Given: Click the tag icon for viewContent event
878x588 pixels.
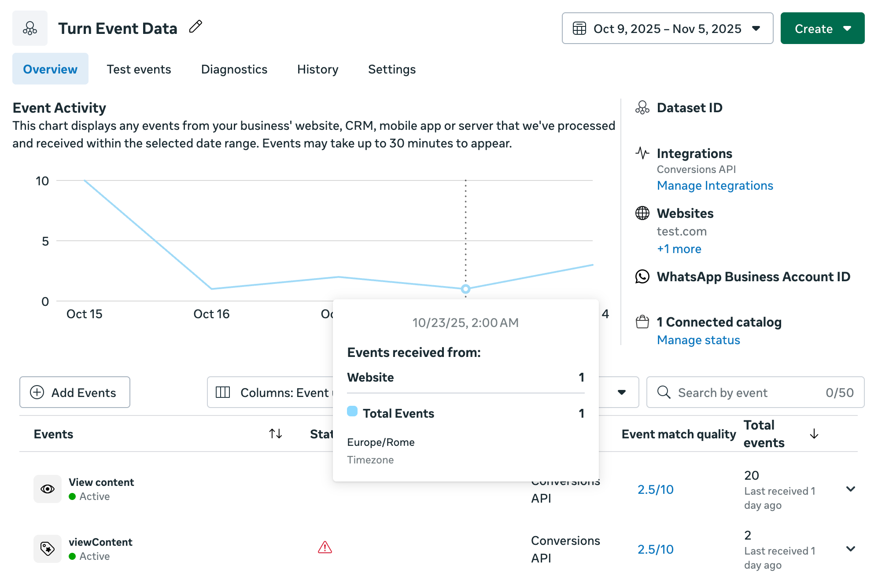Looking at the screenshot, I should (x=48, y=548).
